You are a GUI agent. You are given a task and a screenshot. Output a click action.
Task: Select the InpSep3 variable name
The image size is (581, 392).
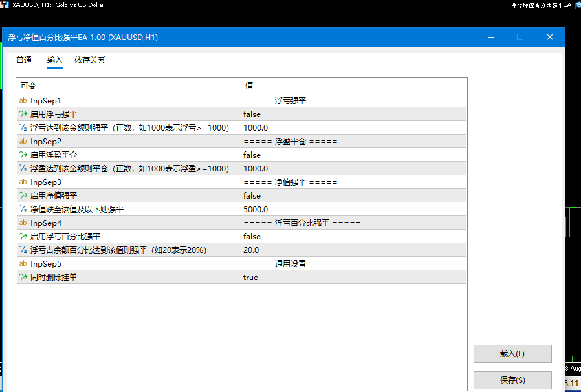click(x=46, y=182)
